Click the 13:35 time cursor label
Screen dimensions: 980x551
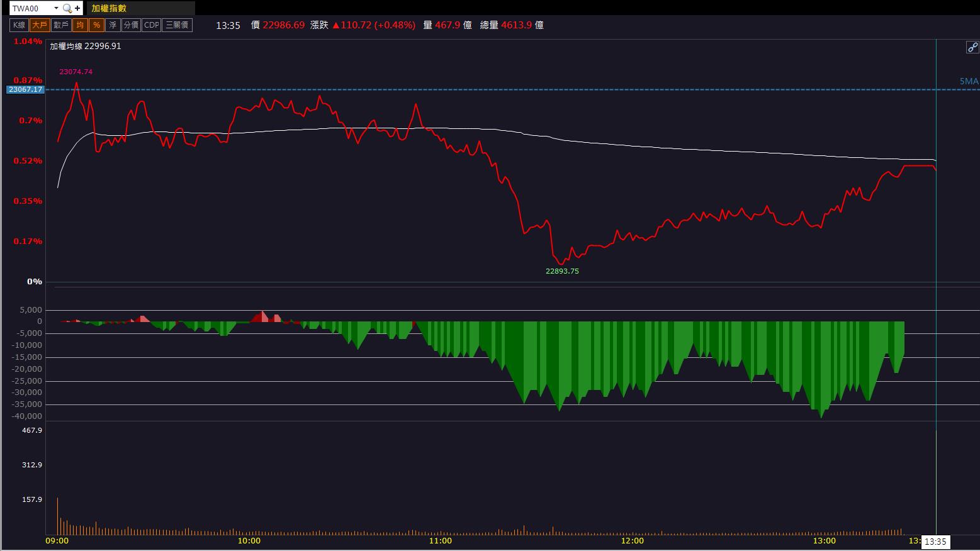pyautogui.click(x=935, y=542)
